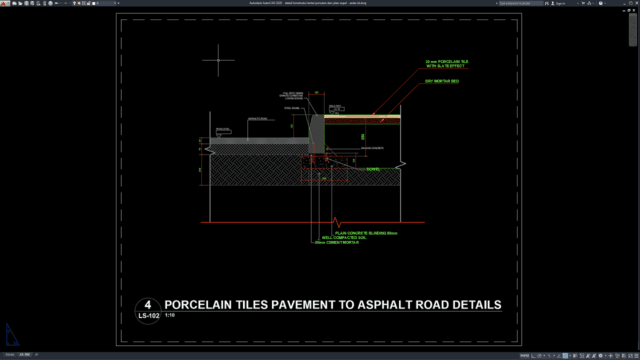Expand the Workspace Switching dropdown arrow

pyautogui.click(x=606, y=356)
